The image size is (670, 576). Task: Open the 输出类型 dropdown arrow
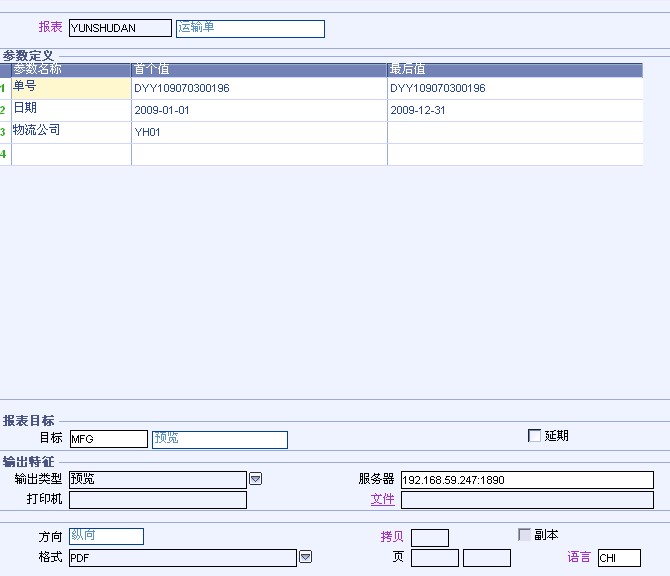[255, 480]
